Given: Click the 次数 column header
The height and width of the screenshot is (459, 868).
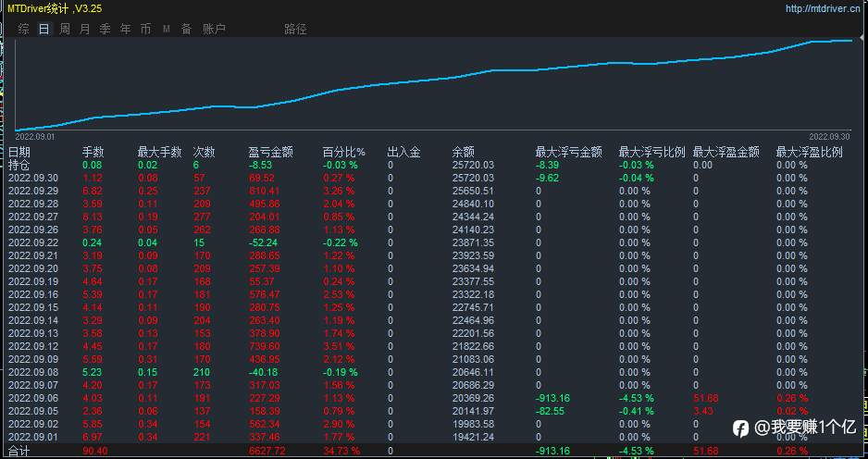Looking at the screenshot, I should 204,152.
